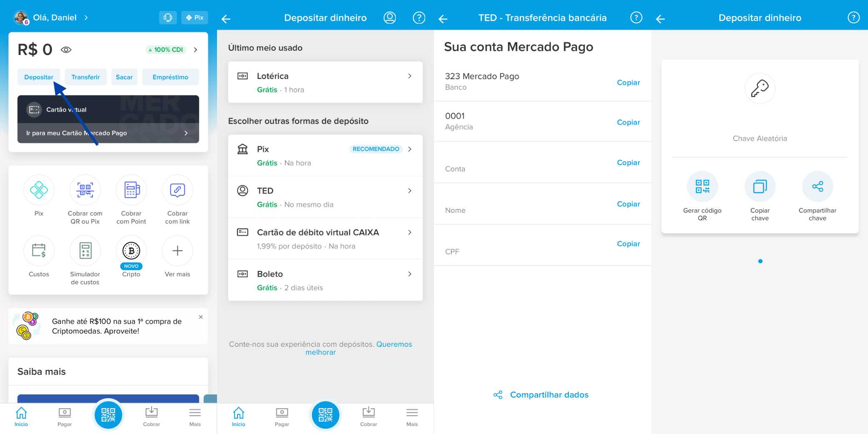Copy the Agência 0001 value
The image size is (868, 434).
point(629,122)
